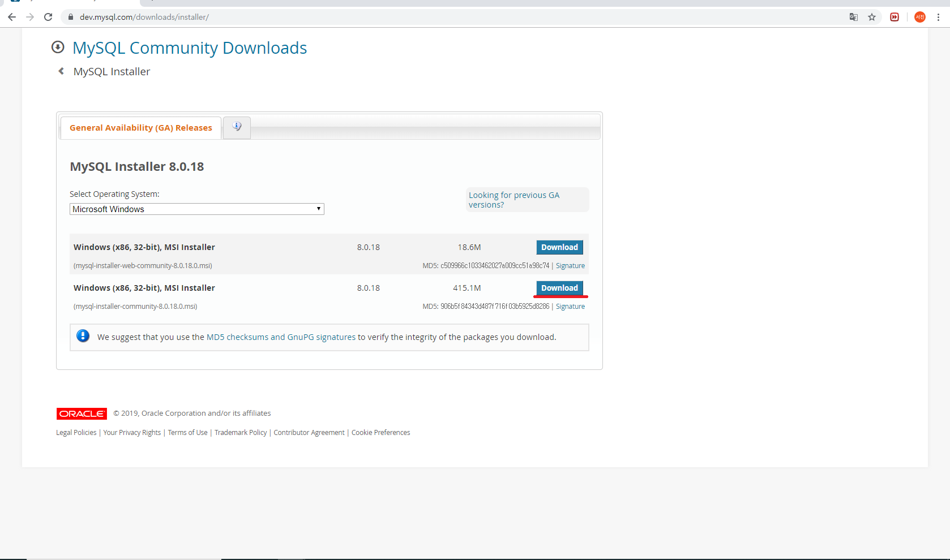Click the back chevron beside MySQL Installer

click(61, 71)
